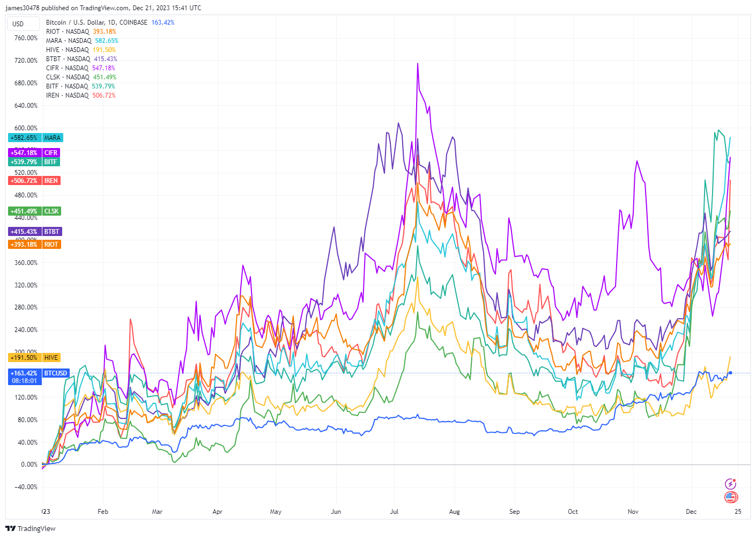Screen dimensions: 756x538
Task: Click the TradingView logo in the corner
Action: pyautogui.click(x=31, y=528)
